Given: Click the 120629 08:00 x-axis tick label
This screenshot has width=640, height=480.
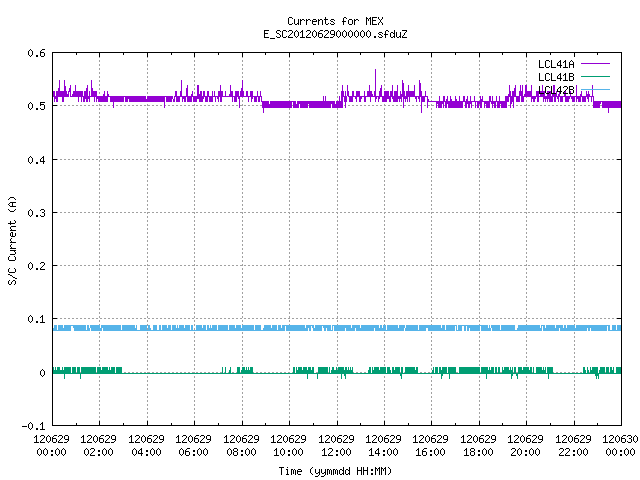Looking at the screenshot, I should [241, 445].
